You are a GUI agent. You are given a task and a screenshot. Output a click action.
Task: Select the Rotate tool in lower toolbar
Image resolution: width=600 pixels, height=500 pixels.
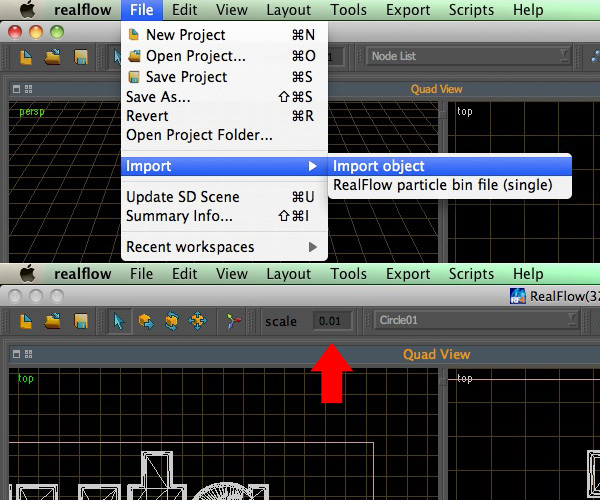tap(171, 321)
